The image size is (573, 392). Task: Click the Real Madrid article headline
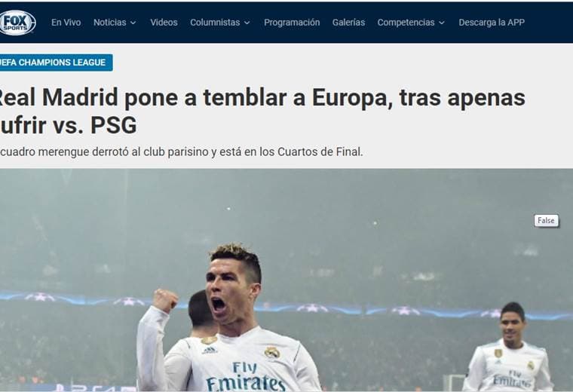pos(262,111)
